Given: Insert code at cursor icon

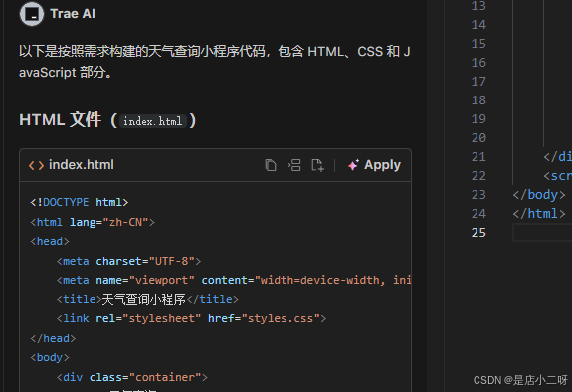Looking at the screenshot, I should (x=294, y=165).
